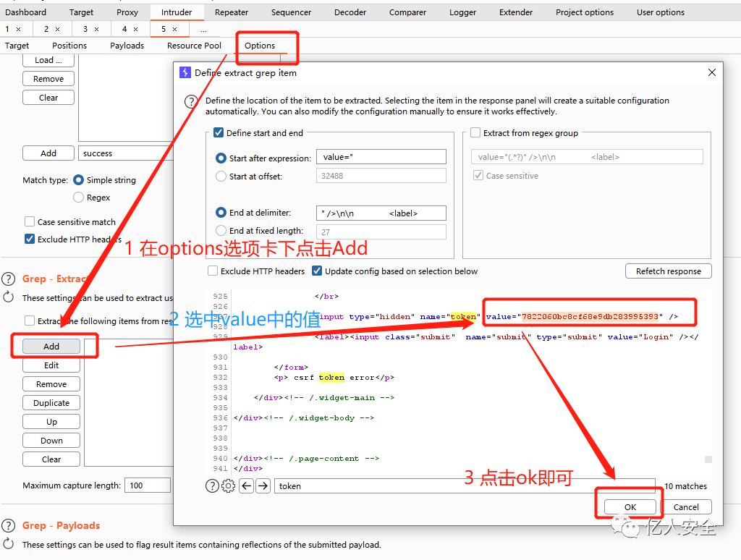Open the Intruder Positions sub-tab
Viewport: 741px width, 560px height.
[x=69, y=46]
